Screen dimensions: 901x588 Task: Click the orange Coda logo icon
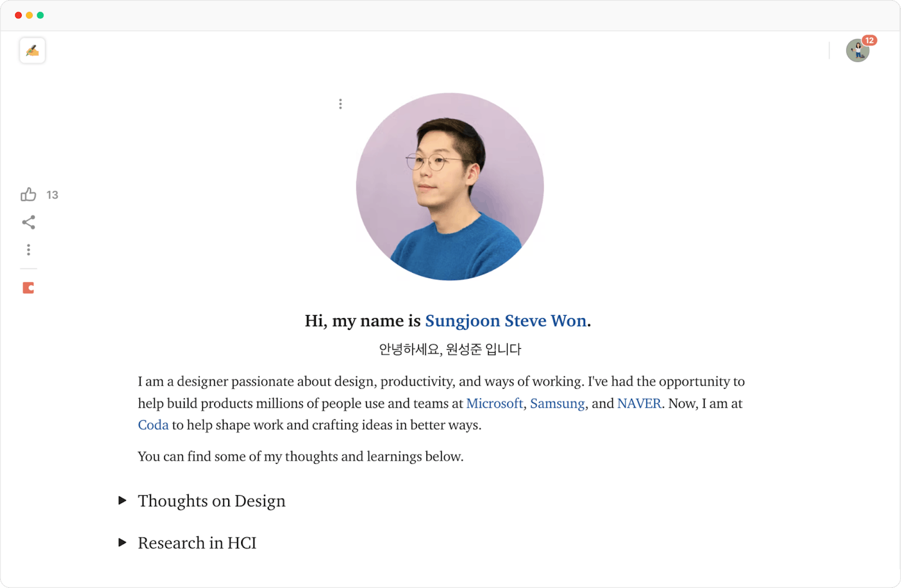(28, 288)
